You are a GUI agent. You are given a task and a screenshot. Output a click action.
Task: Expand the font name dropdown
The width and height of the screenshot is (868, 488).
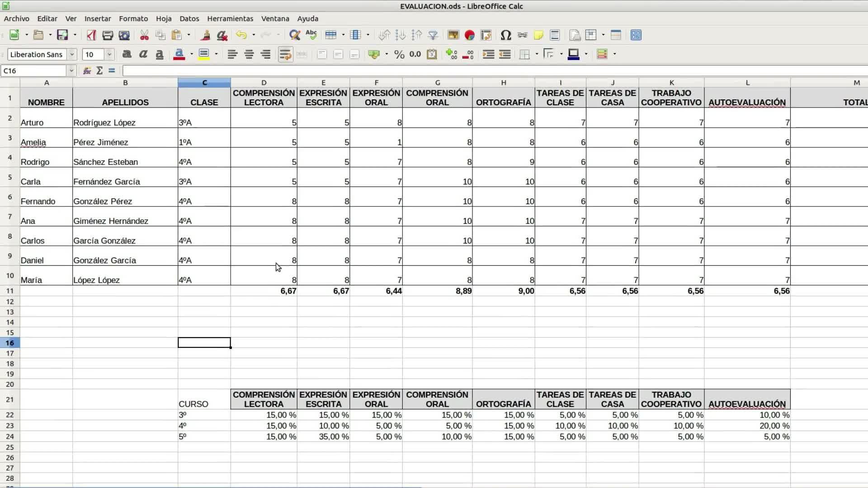pyautogui.click(x=72, y=55)
